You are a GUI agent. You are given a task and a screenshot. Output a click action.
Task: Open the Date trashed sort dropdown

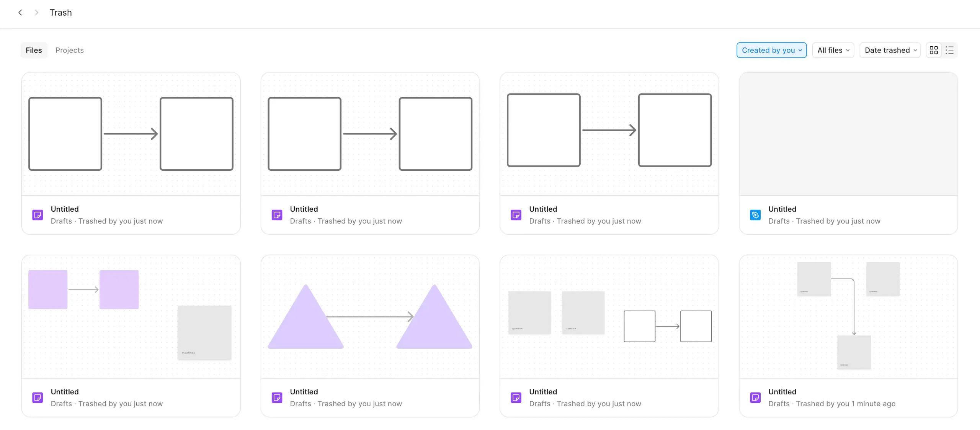click(x=890, y=50)
